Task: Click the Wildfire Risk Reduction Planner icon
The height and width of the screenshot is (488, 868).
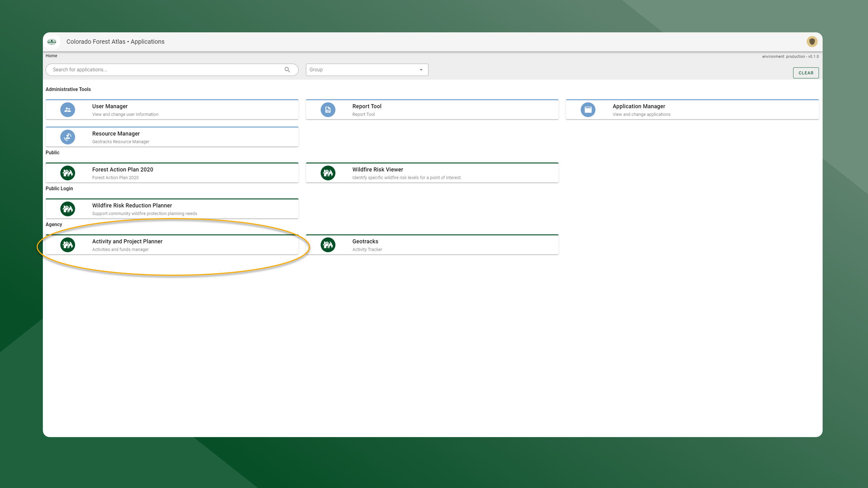Action: pyautogui.click(x=68, y=209)
